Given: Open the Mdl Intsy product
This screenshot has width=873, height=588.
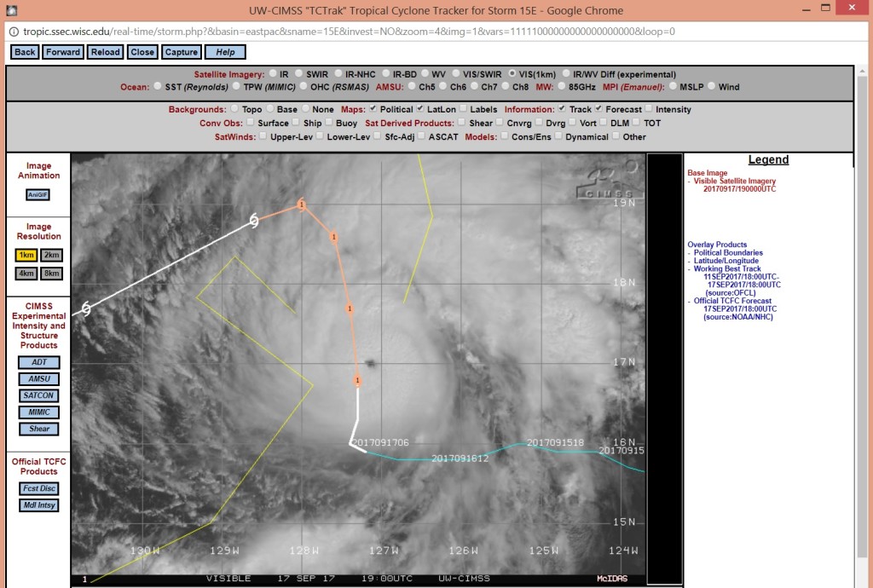Looking at the screenshot, I should tap(38, 504).
